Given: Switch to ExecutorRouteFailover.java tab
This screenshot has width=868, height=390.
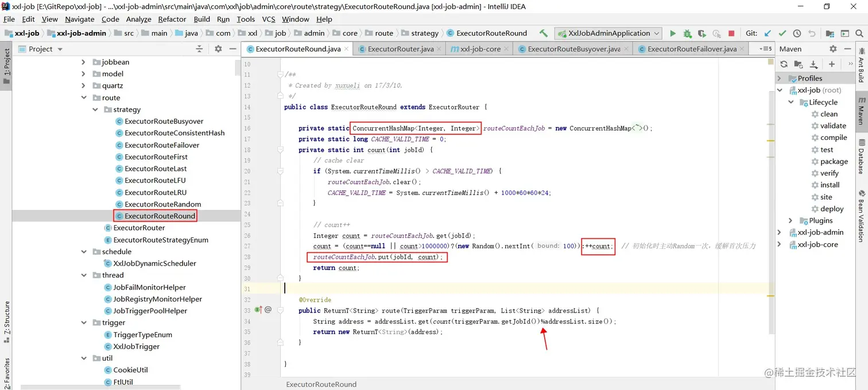Looking at the screenshot, I should point(691,49).
